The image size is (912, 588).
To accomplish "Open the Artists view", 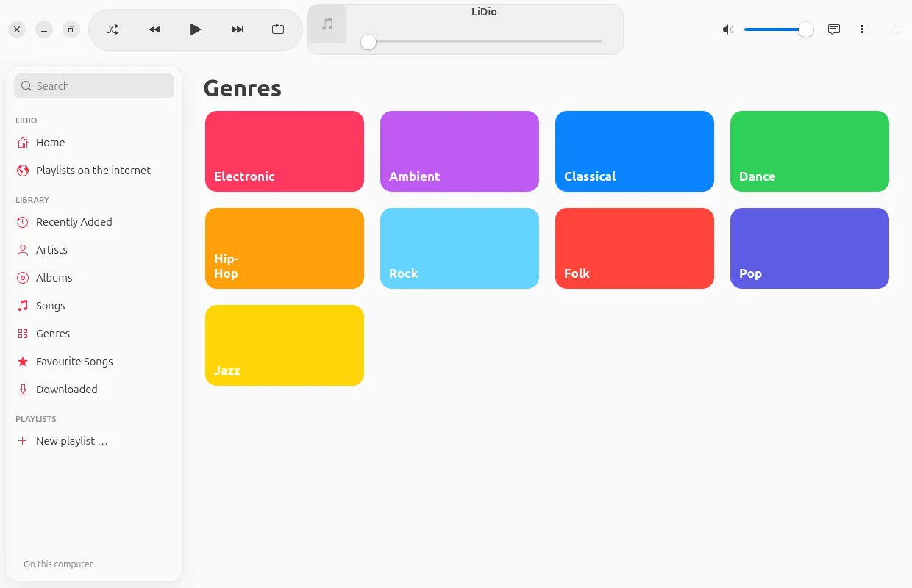I will coord(94,250).
